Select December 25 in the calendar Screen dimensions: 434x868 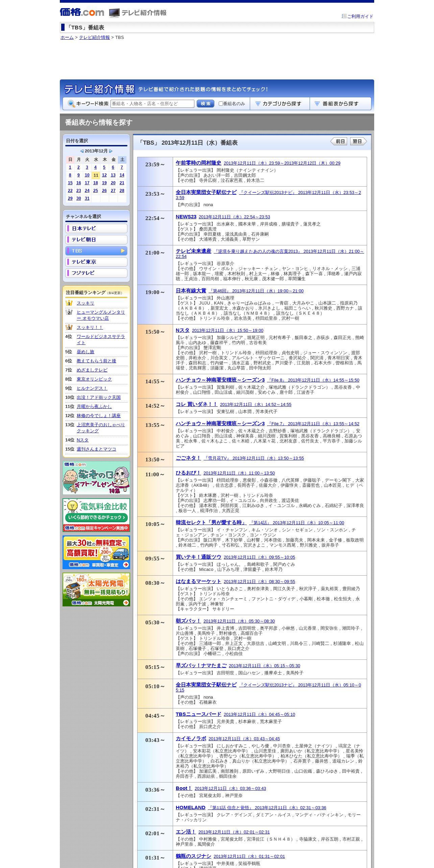(96, 191)
